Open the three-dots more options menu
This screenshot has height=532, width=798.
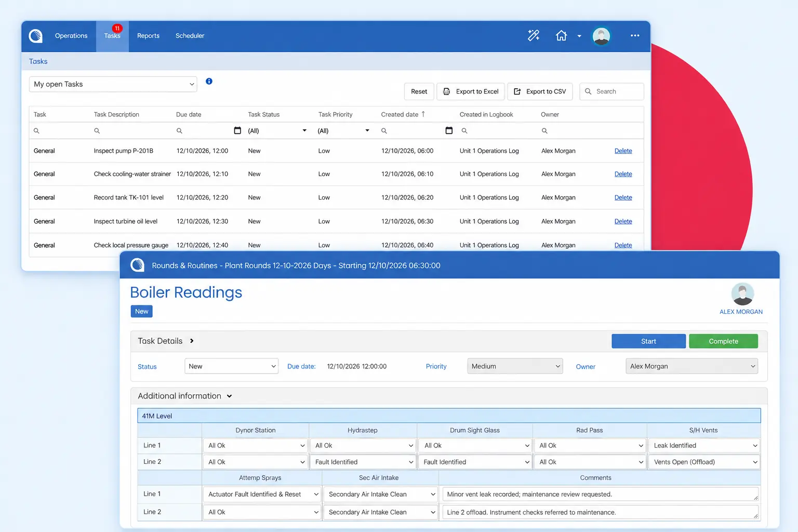635,35
